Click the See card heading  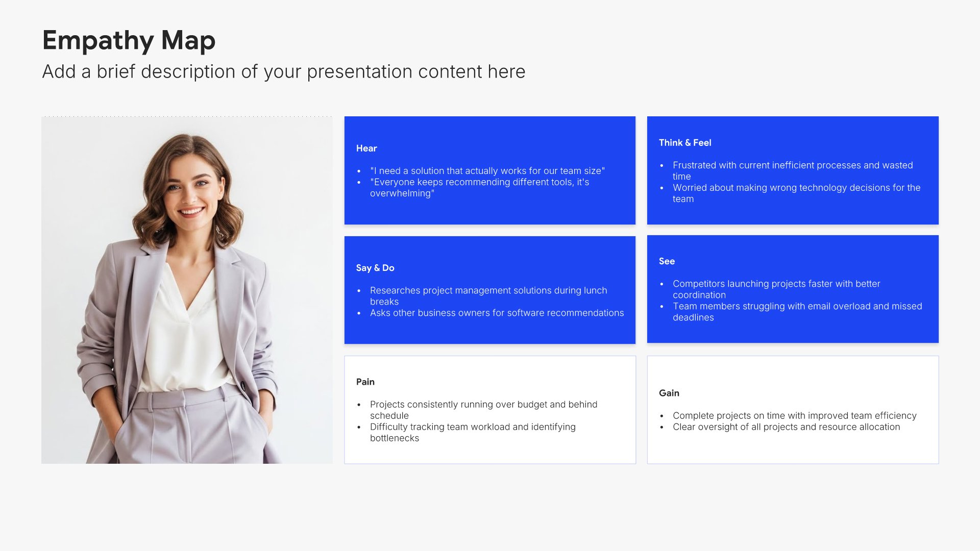pos(667,261)
